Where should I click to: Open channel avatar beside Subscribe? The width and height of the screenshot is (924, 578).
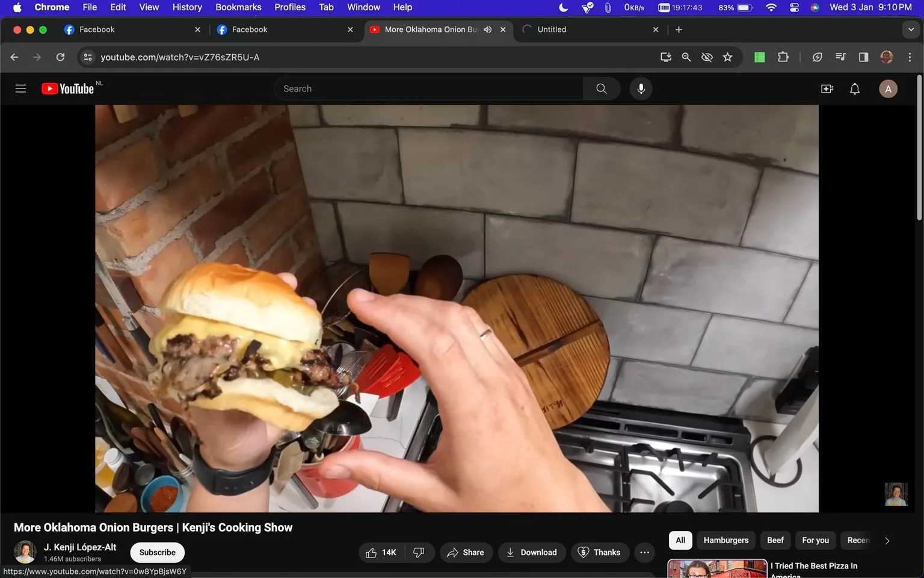click(x=25, y=552)
